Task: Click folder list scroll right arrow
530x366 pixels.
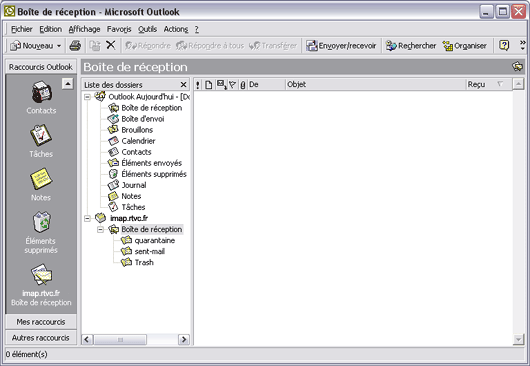Action: point(184,339)
